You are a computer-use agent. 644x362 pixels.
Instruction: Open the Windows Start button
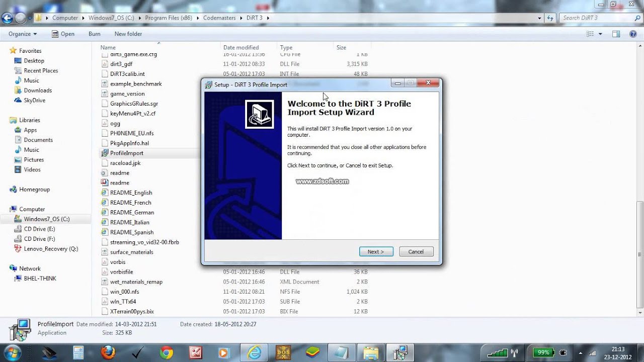pyautogui.click(x=12, y=352)
